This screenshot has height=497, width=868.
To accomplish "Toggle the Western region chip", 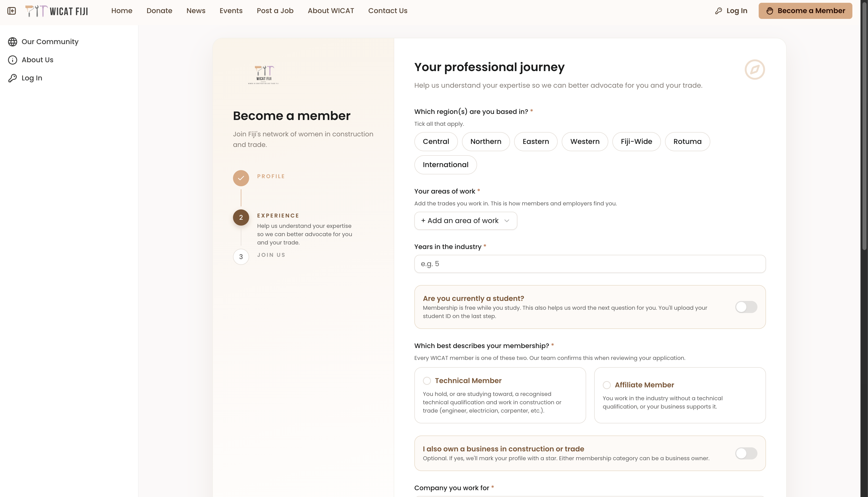I will [x=585, y=142].
